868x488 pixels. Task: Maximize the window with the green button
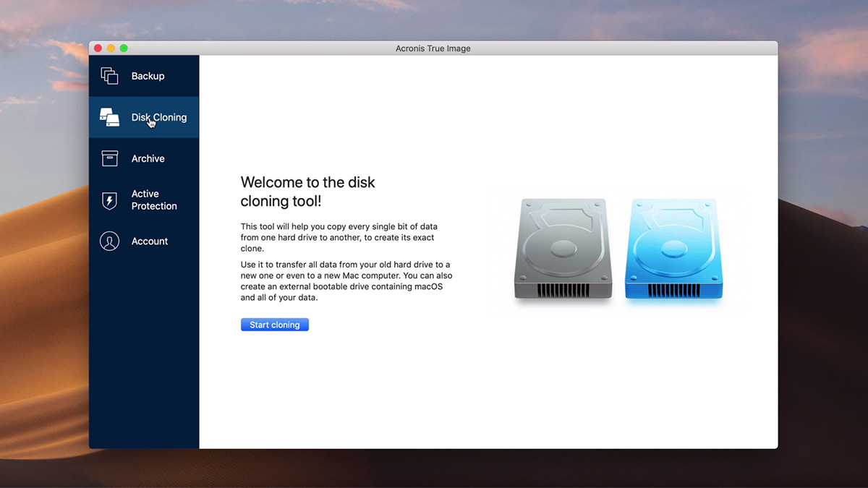tap(124, 48)
